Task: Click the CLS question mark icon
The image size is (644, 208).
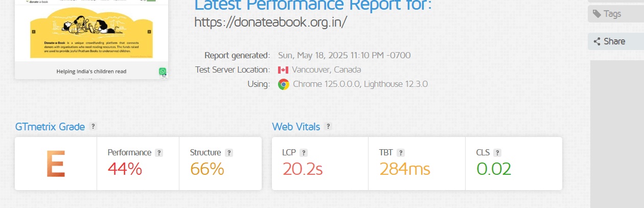Action: 497,152
